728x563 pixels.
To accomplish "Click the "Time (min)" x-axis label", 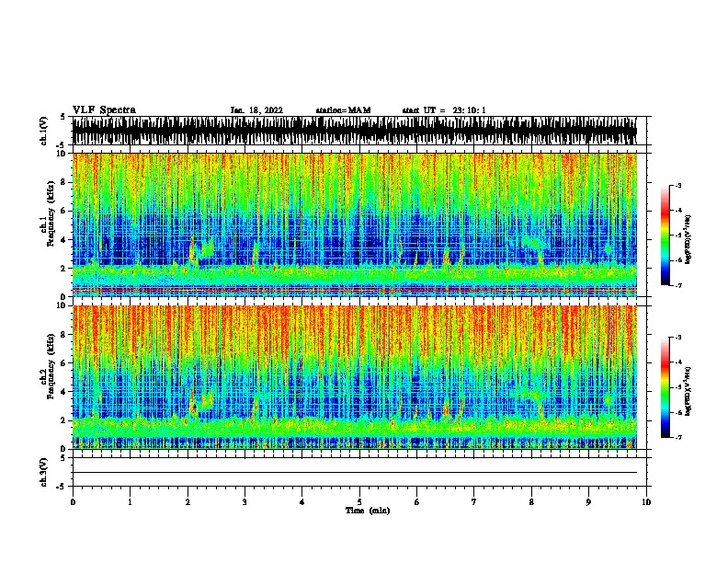I will (368, 511).
